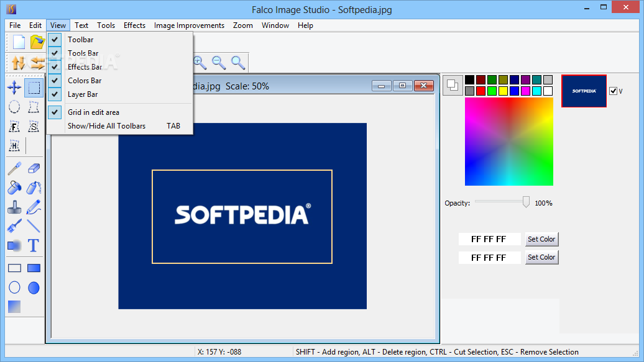Select the H selection tool
Viewport: 644px width, 362px height.
14,145
